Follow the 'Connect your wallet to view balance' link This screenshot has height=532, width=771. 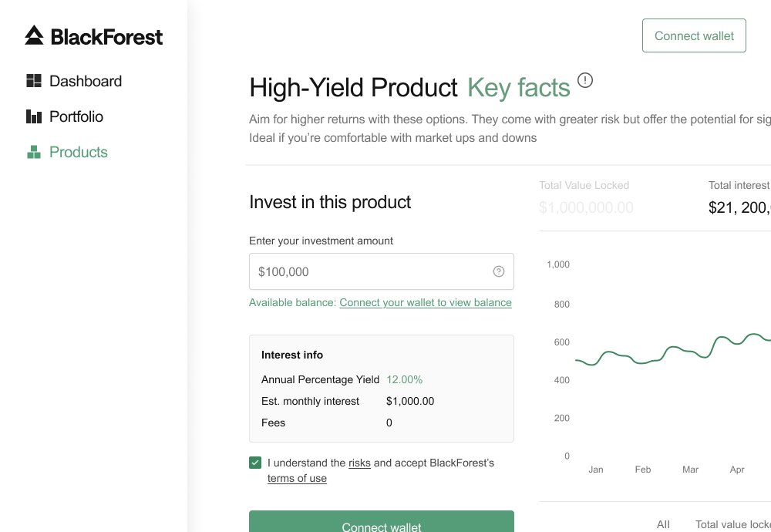[425, 302]
